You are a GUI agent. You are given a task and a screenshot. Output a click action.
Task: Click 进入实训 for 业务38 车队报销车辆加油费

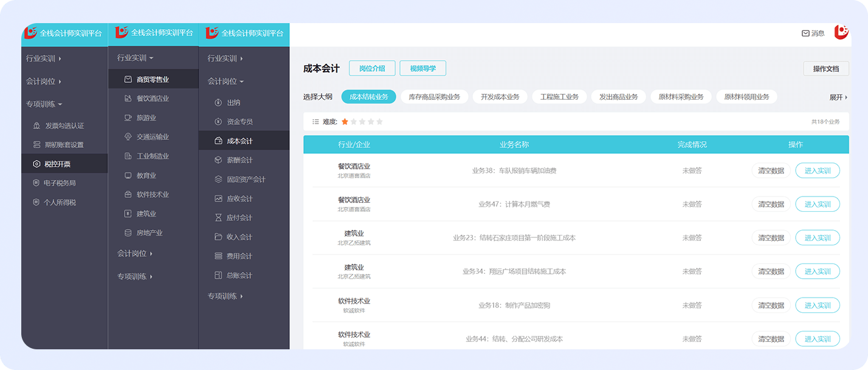click(817, 171)
